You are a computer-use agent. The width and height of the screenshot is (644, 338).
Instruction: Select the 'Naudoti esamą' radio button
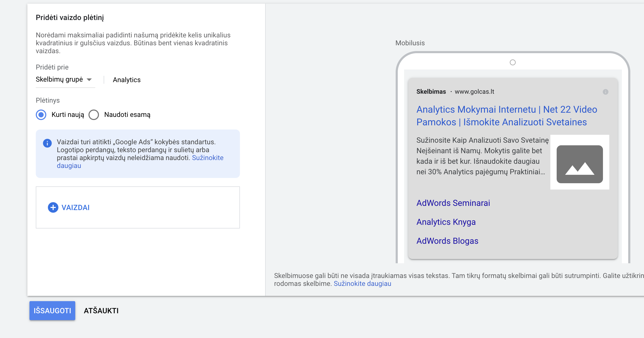pos(94,115)
